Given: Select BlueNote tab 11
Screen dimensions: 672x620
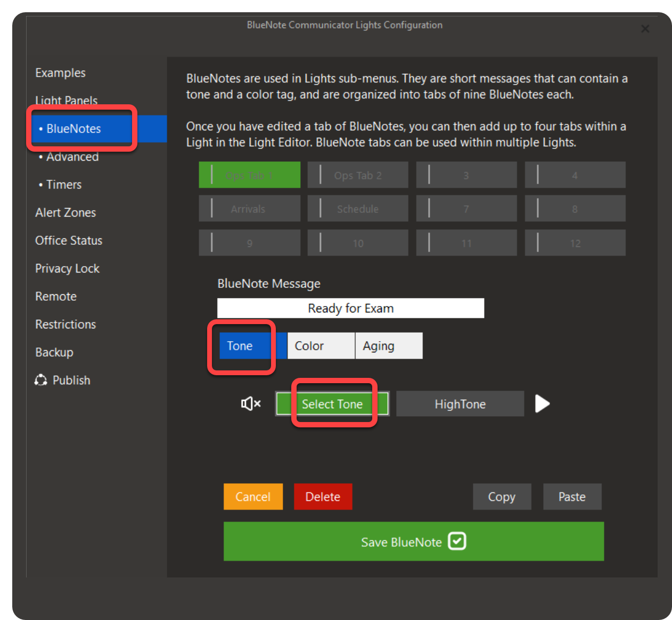Looking at the screenshot, I should [466, 243].
